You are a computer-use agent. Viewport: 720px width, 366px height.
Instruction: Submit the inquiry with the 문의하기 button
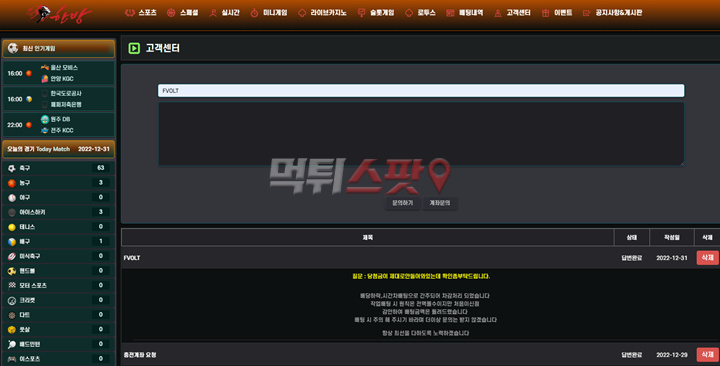click(403, 203)
